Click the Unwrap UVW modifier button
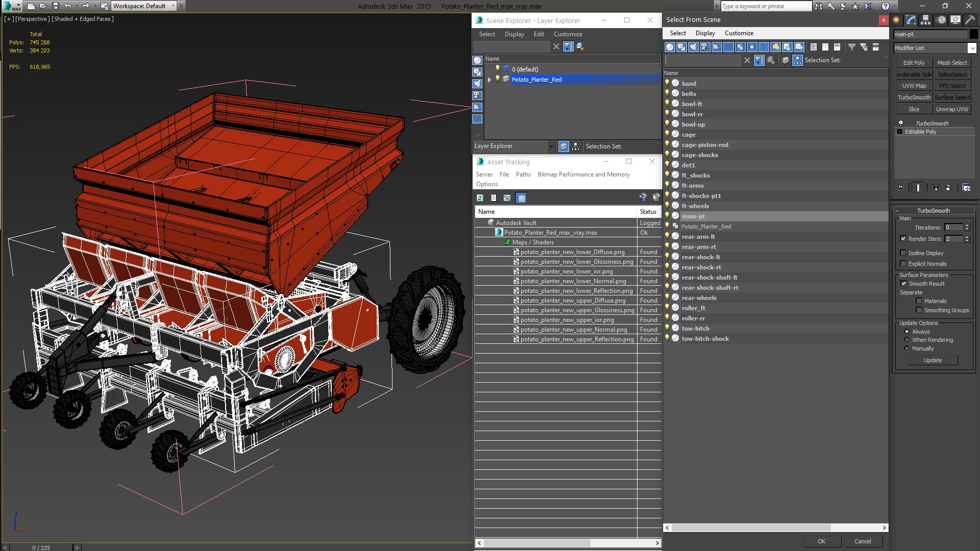The height and width of the screenshot is (551, 980). (951, 109)
